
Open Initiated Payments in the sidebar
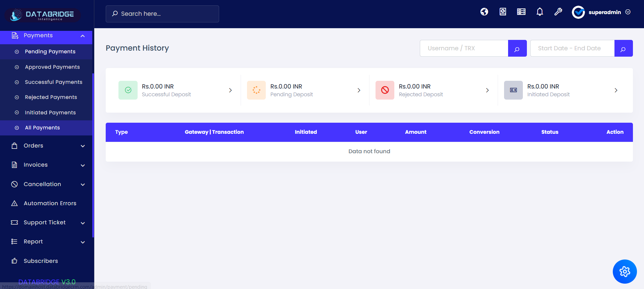click(46, 113)
